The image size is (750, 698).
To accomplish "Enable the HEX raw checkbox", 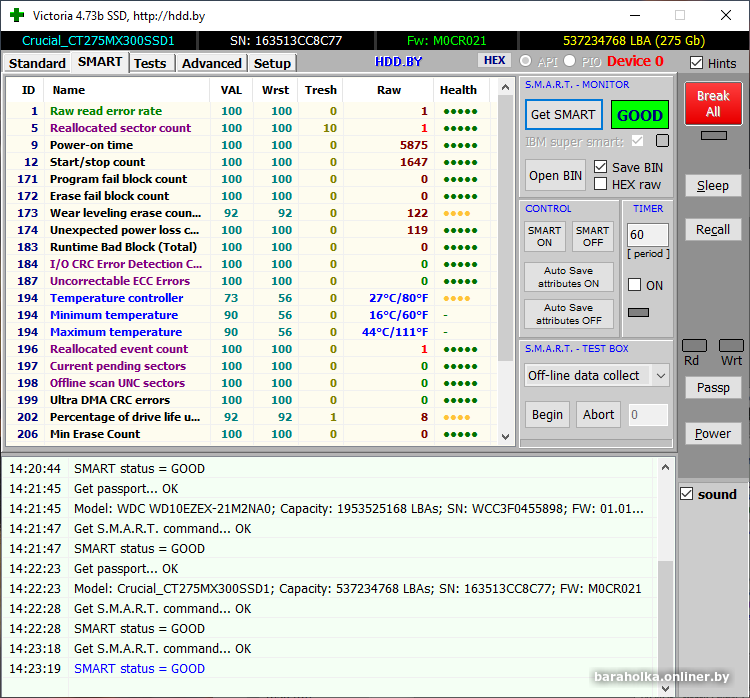I will pos(600,184).
